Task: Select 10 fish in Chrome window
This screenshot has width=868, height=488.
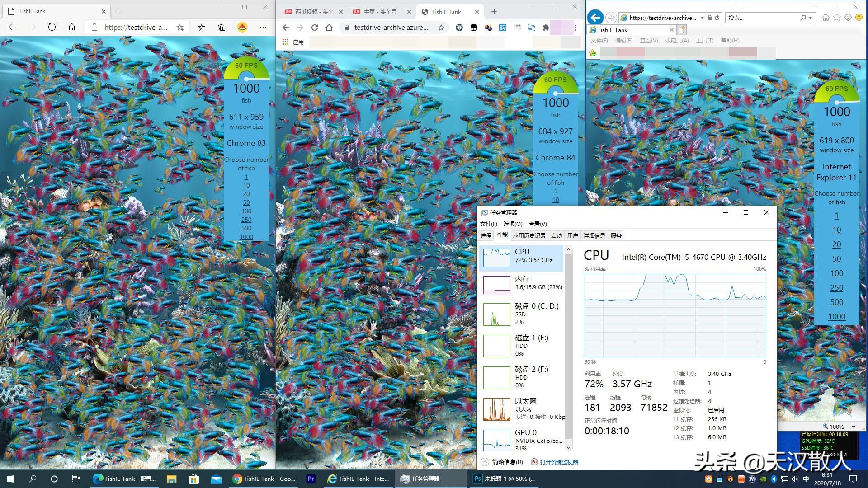Action: 556,200
